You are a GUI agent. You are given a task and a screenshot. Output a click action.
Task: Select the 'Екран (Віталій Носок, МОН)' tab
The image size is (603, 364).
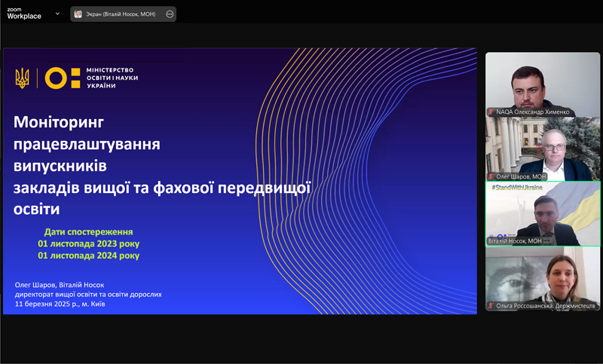coord(123,14)
